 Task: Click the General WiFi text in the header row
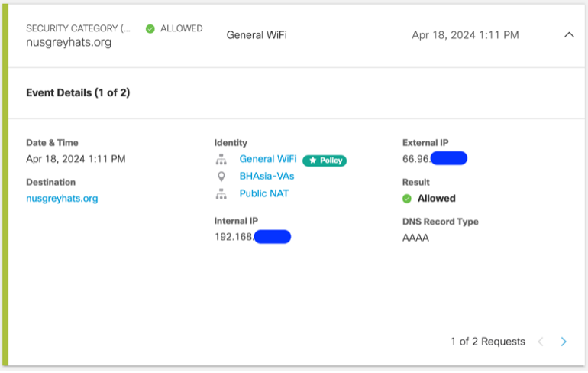coord(257,35)
